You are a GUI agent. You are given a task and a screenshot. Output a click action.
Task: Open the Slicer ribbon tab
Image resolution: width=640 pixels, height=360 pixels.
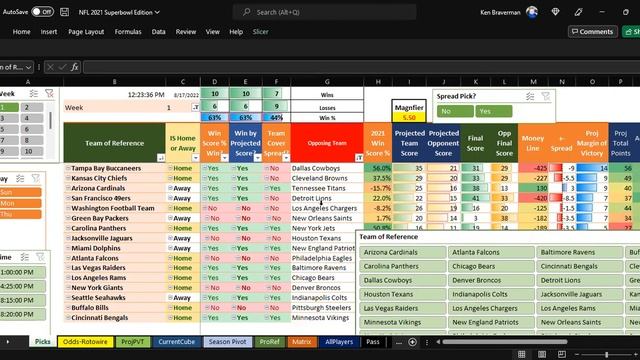click(260, 32)
